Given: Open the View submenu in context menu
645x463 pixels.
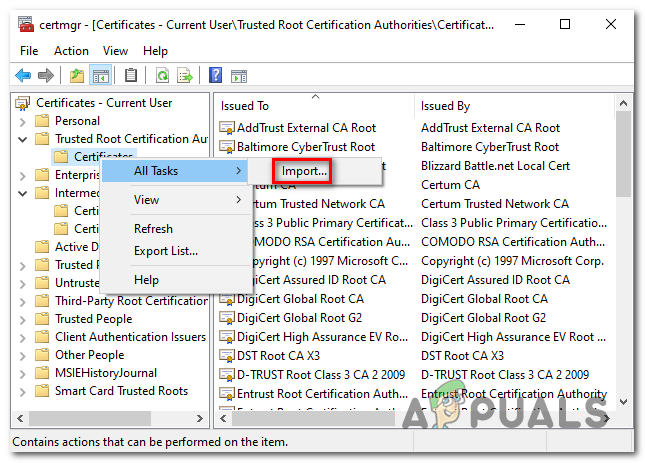Looking at the screenshot, I should (x=174, y=200).
